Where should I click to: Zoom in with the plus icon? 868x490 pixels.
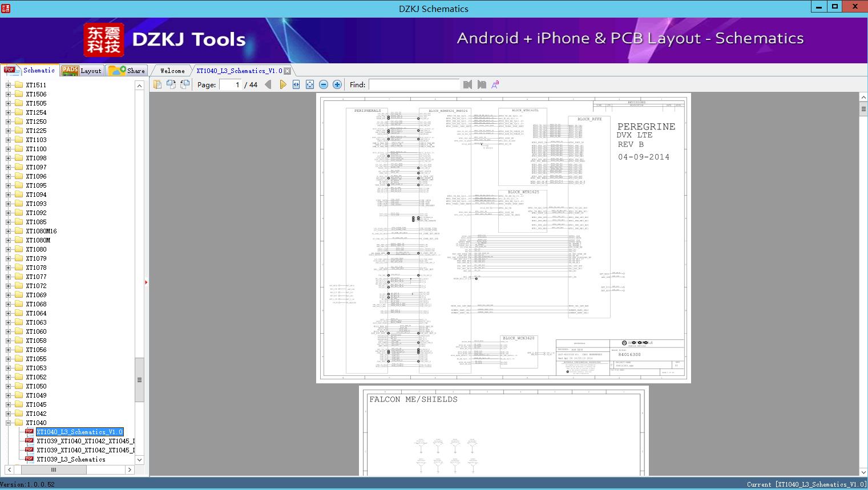pyautogui.click(x=337, y=84)
